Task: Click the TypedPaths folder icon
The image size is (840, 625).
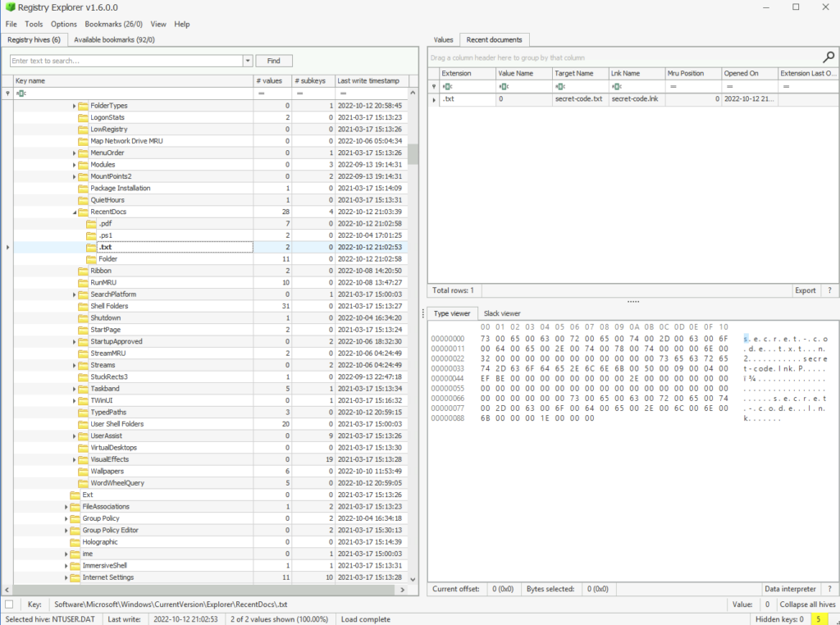Action: pyautogui.click(x=83, y=412)
